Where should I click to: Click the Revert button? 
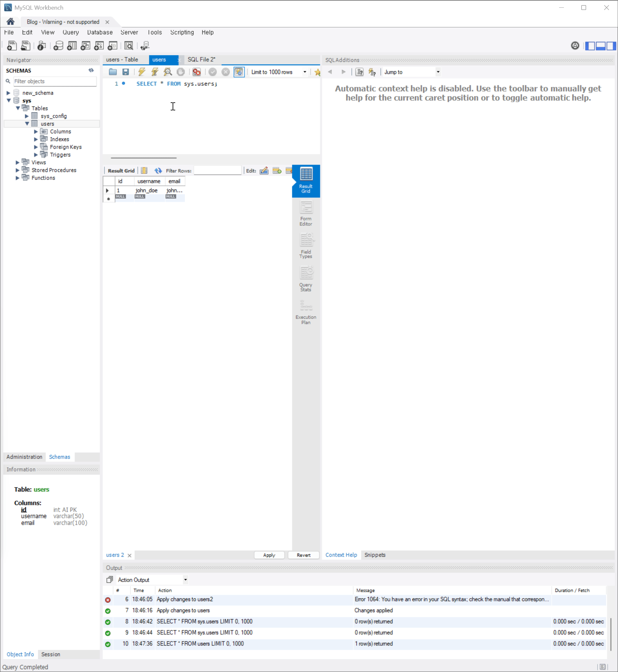click(x=304, y=555)
